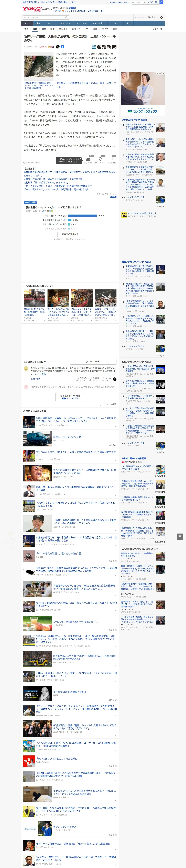Click the keyword search magnifier icon

[x=66, y=18]
